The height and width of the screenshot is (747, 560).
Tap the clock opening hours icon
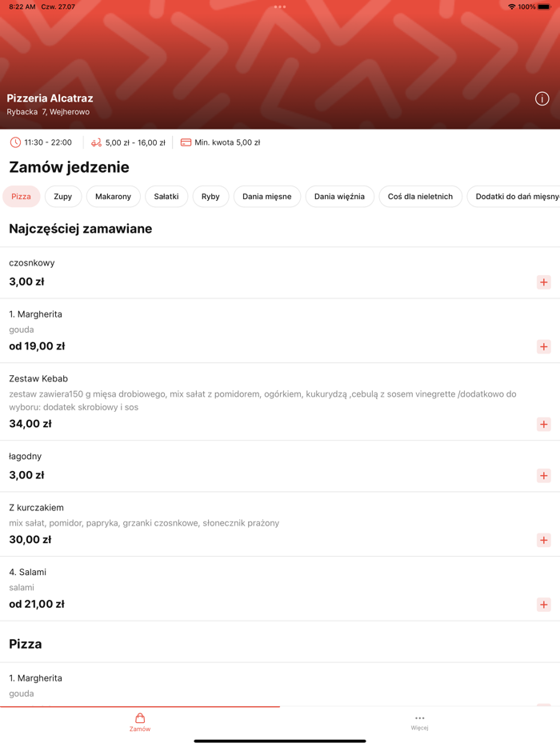click(15, 142)
